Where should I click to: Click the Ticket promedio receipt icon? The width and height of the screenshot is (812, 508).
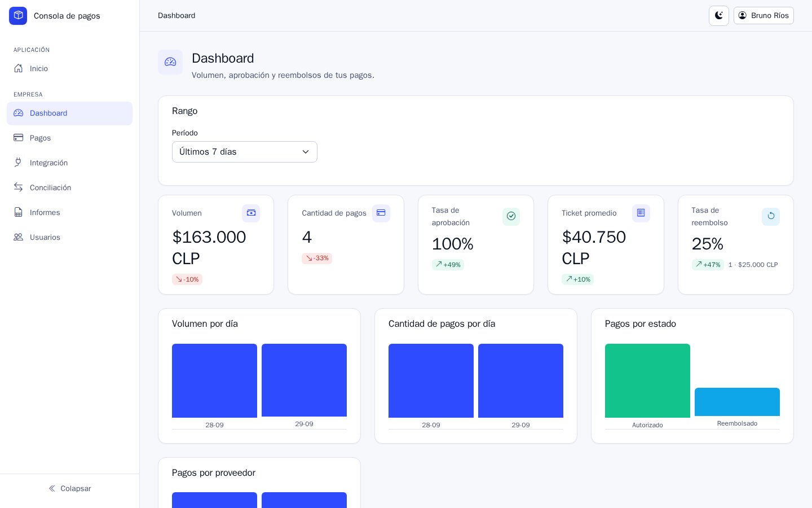[641, 213]
